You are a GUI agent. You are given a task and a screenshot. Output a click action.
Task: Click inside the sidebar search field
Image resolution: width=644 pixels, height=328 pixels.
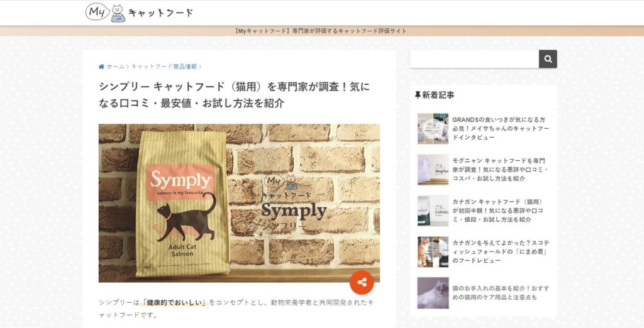pyautogui.click(x=474, y=59)
